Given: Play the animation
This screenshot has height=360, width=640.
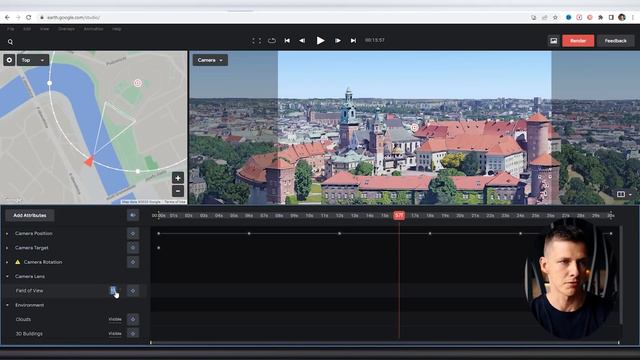Looking at the screenshot, I should tap(320, 40).
